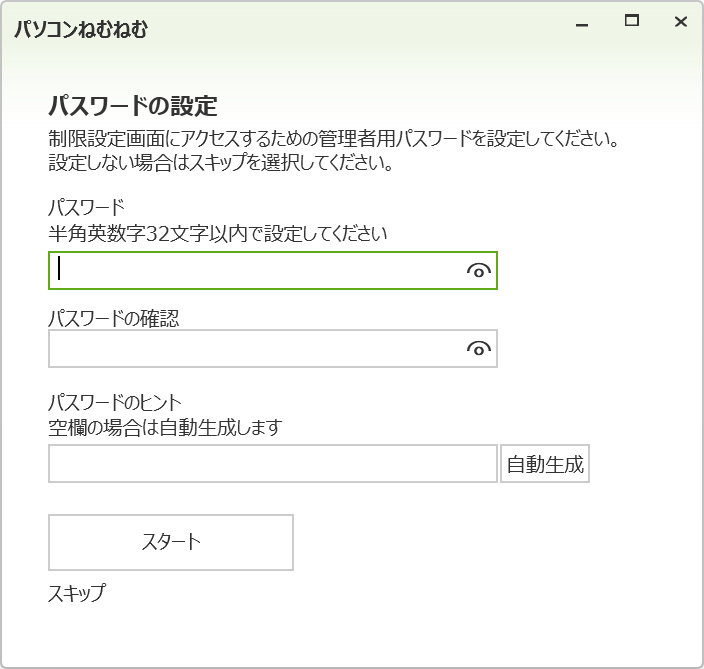704x669 pixels.
Task: Click the 空欄の場合は自動生成します note
Action: coord(165,428)
